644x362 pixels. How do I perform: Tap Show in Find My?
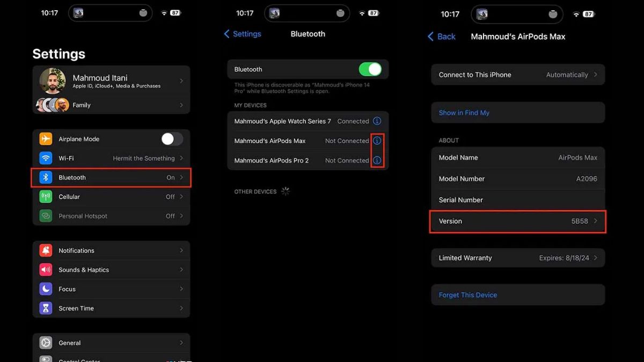464,113
